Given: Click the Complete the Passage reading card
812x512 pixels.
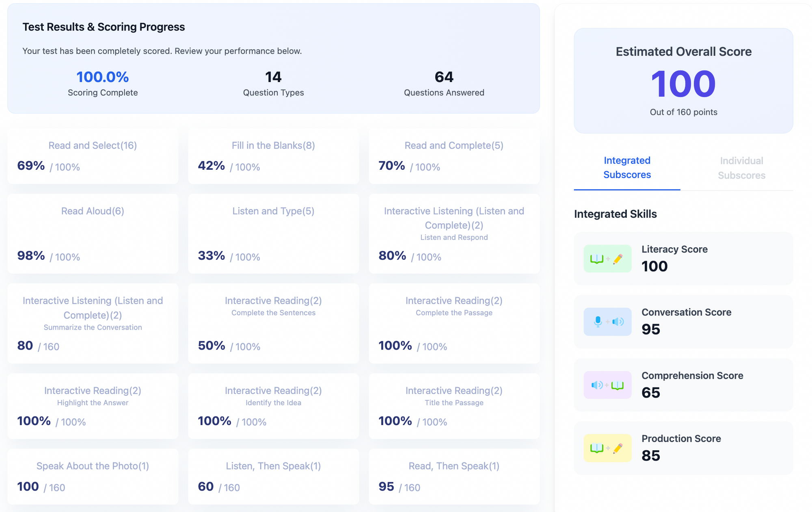Looking at the screenshot, I should point(454,323).
